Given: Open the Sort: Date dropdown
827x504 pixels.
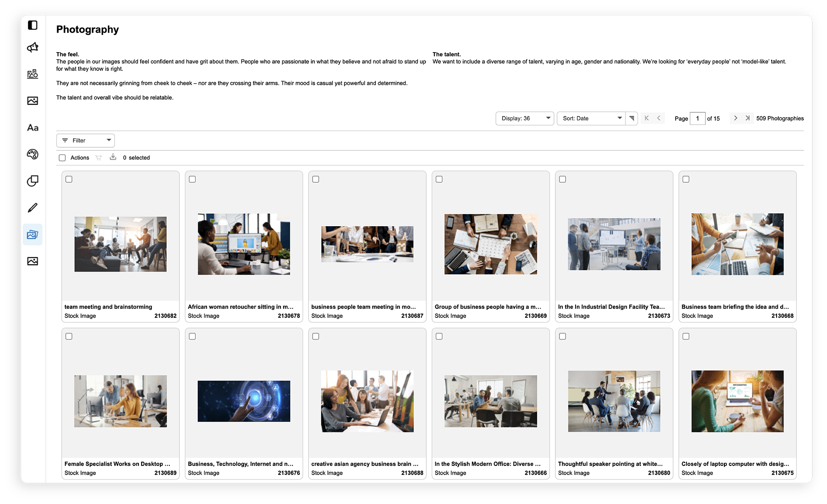Looking at the screenshot, I should 591,118.
